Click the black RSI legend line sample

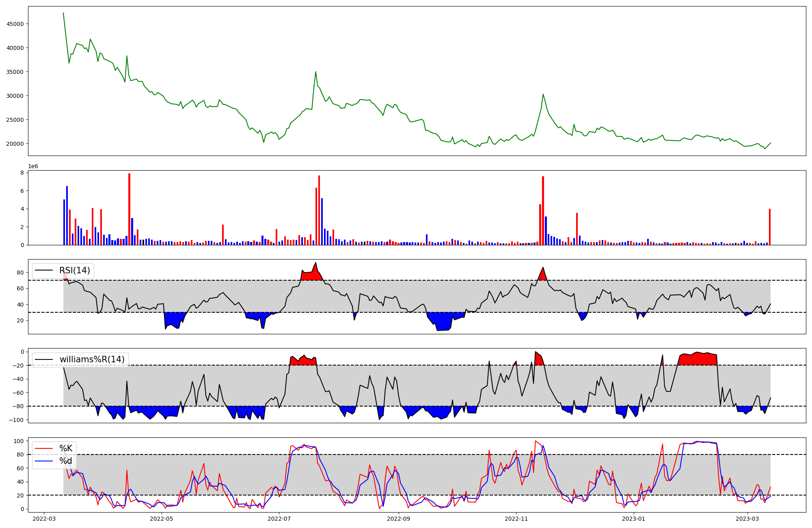point(44,270)
